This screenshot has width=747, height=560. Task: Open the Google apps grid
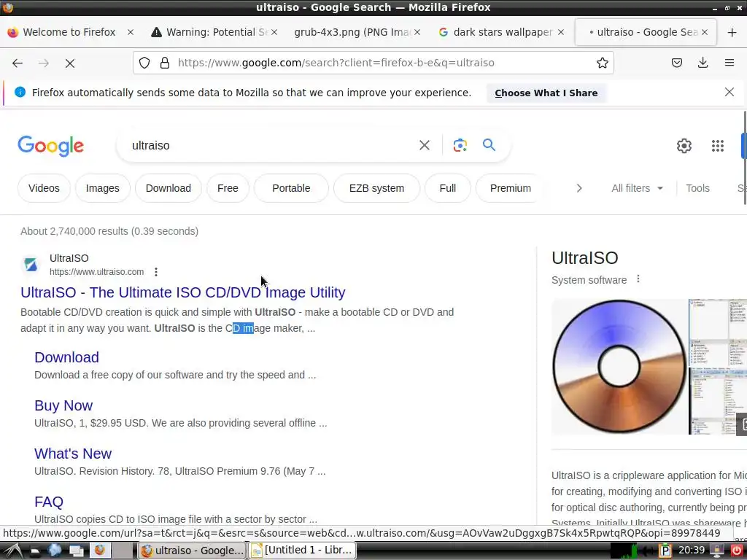[x=718, y=146]
